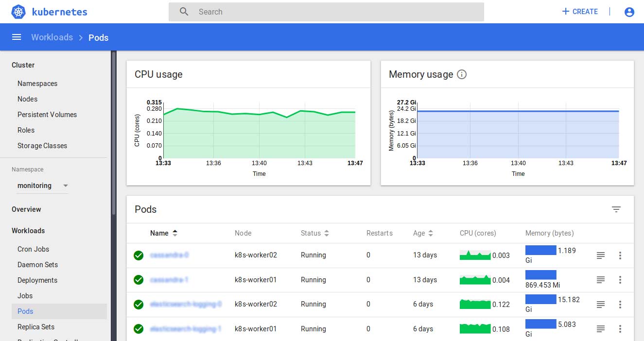
Task: Focus the Search input field
Action: 326,12
